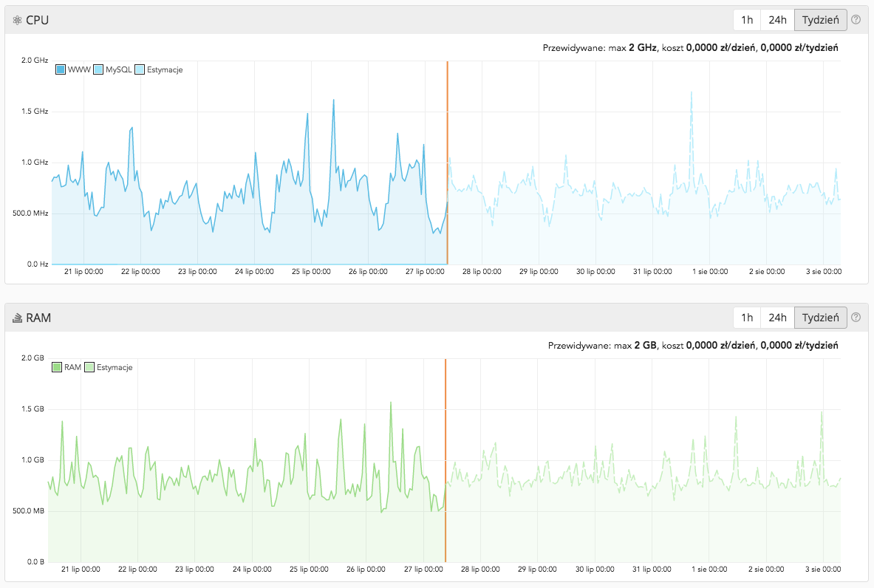
Task: Click '1.5 GHz' CPU axis label
Action: [35, 112]
